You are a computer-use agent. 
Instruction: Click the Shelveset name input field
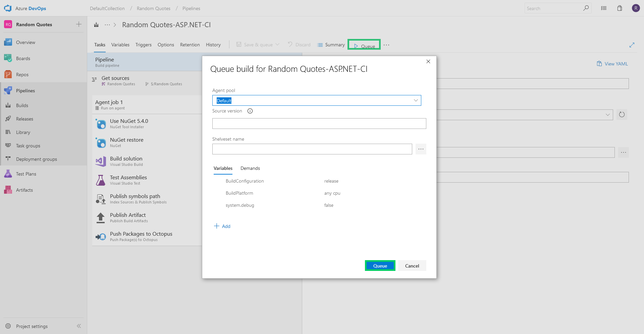[312, 149]
